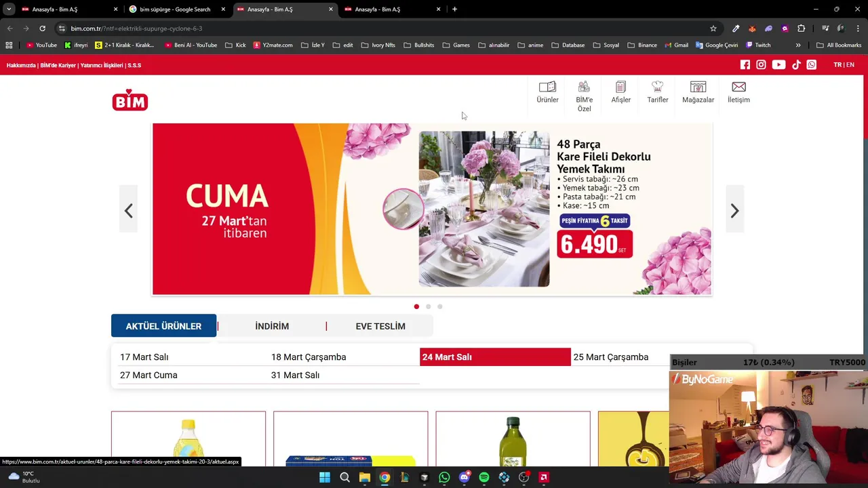Screen dimensions: 868x488
Task: Open Discord from the taskbar
Action: click(464, 477)
